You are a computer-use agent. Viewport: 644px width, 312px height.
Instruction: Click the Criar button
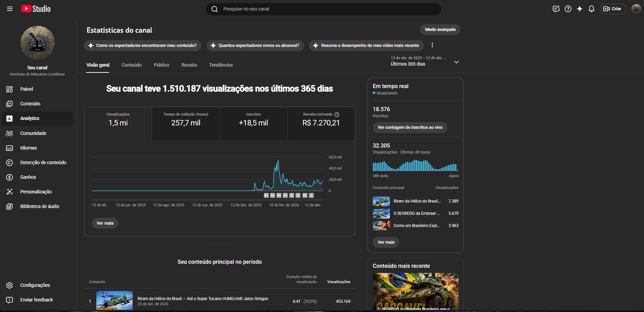point(612,9)
